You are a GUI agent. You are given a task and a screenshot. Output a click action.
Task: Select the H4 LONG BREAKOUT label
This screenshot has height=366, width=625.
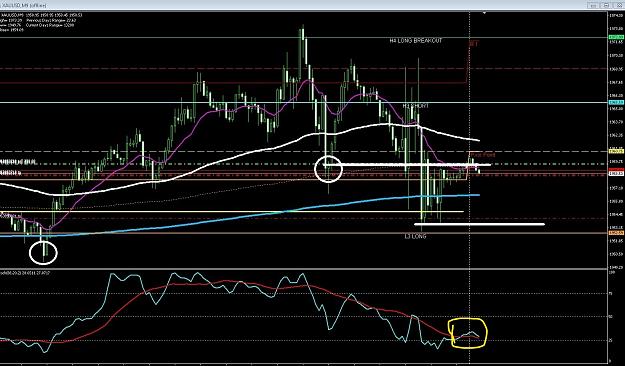click(x=416, y=41)
